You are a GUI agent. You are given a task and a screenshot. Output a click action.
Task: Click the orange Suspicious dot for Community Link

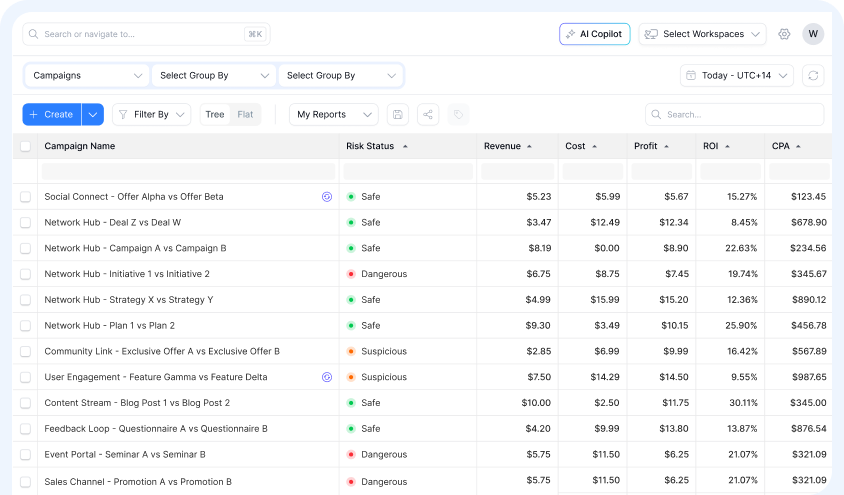point(351,351)
